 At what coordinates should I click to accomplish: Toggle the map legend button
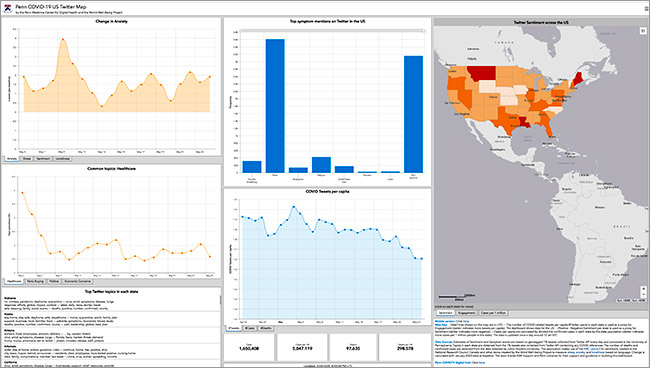(643, 31)
